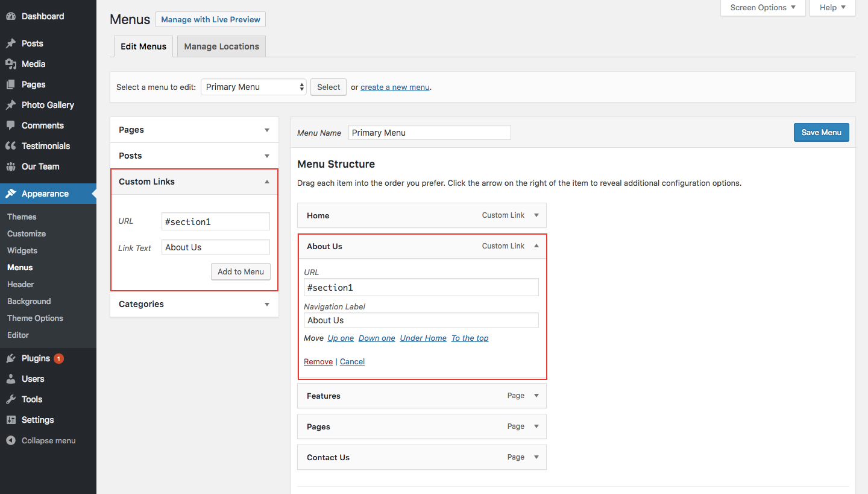This screenshot has width=868, height=494.
Task: Open the Header submenu item
Action: point(20,284)
